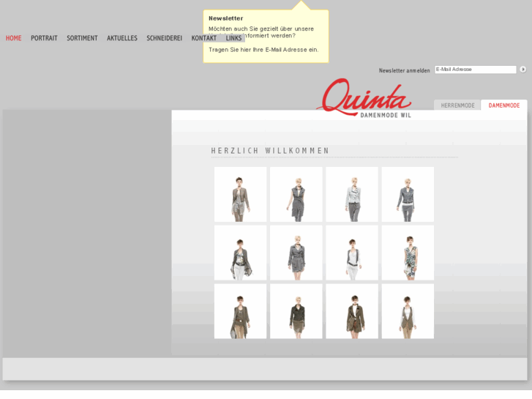
Task: Open the HOME menu item
Action: (14, 38)
